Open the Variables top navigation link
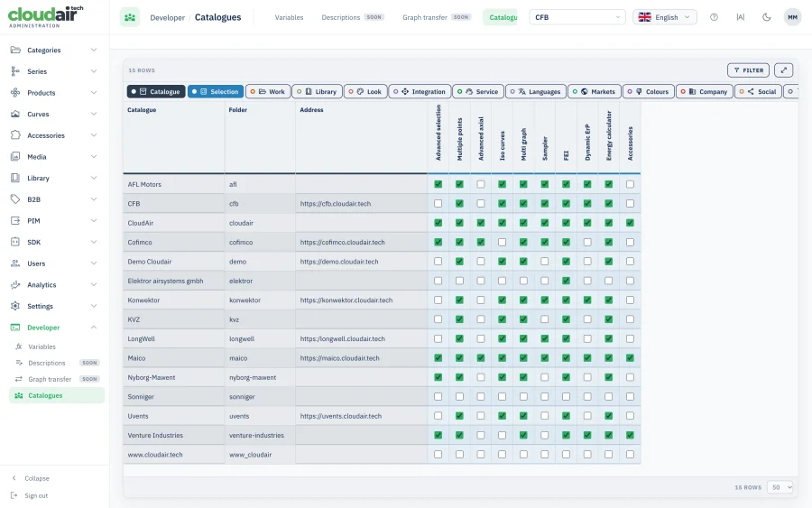The height and width of the screenshot is (508, 812). pos(289,17)
